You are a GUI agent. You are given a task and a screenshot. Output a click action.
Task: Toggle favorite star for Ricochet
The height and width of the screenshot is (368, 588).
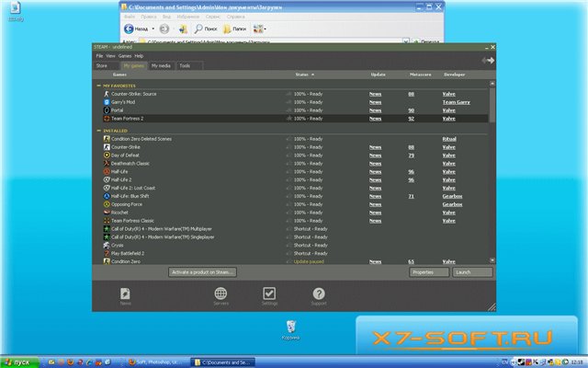click(288, 213)
